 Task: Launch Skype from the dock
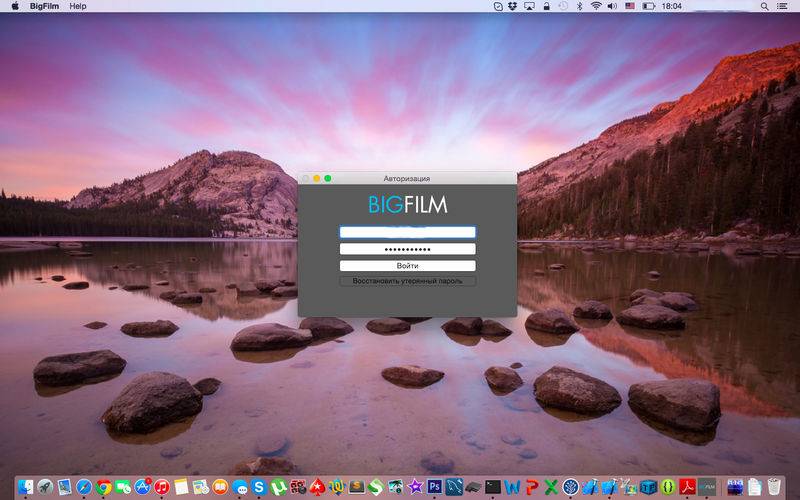[x=259, y=487]
